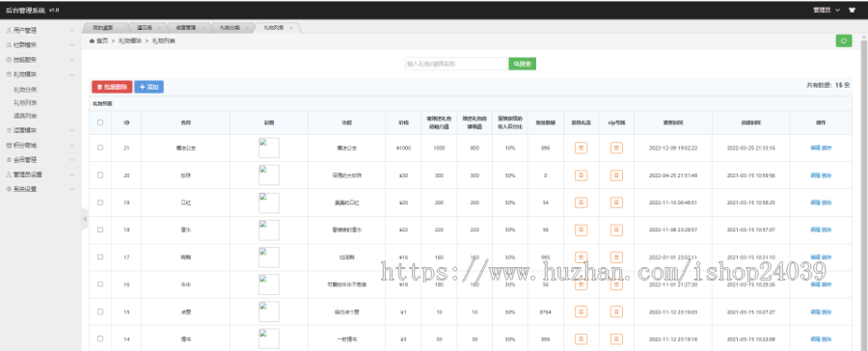Click the green 搜索 button

[523, 64]
